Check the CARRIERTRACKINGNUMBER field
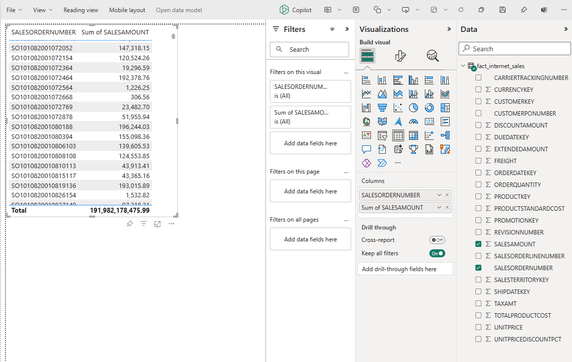The height and width of the screenshot is (362, 572). [478, 77]
